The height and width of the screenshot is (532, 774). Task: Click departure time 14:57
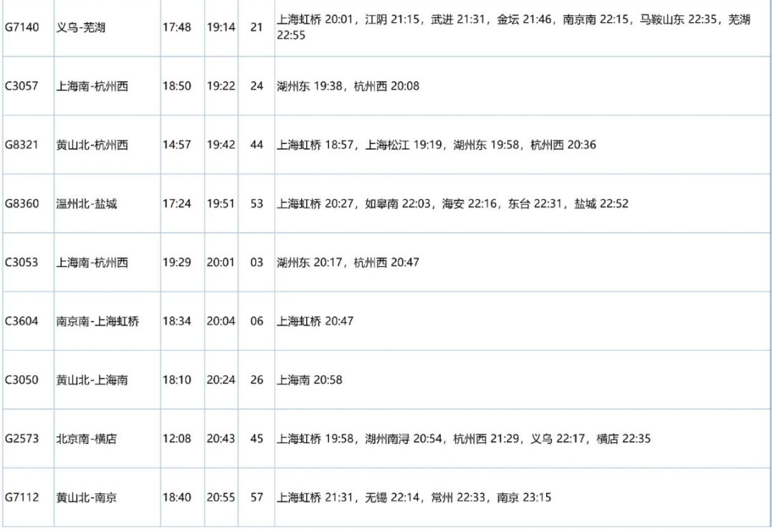pyautogui.click(x=177, y=145)
